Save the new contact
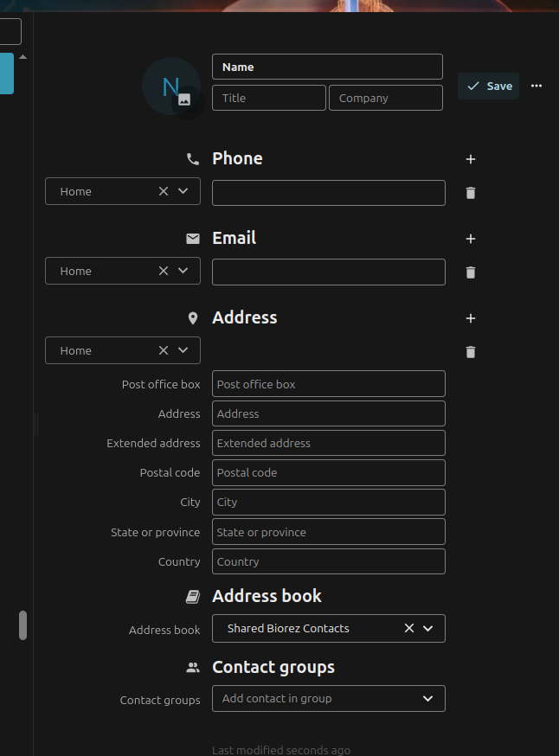This screenshot has width=559, height=756. click(489, 86)
